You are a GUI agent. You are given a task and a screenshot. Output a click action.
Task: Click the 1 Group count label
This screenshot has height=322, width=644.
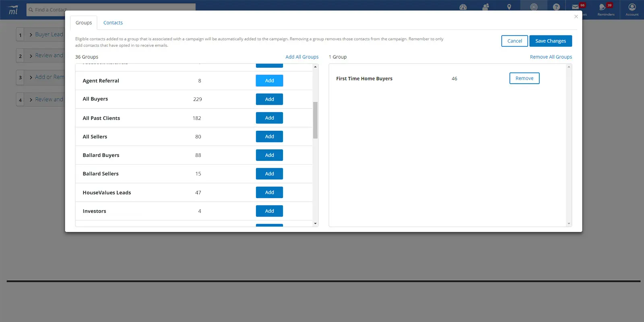[x=338, y=57]
